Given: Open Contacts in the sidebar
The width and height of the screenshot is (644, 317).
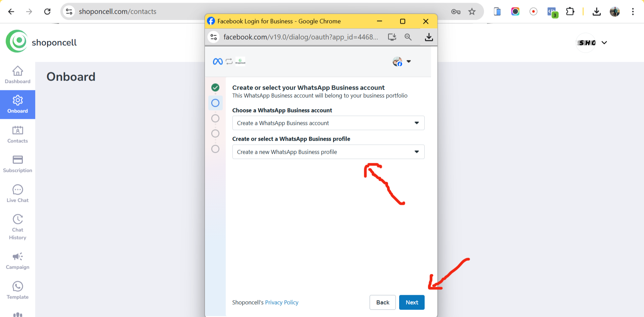Looking at the screenshot, I should click(17, 134).
